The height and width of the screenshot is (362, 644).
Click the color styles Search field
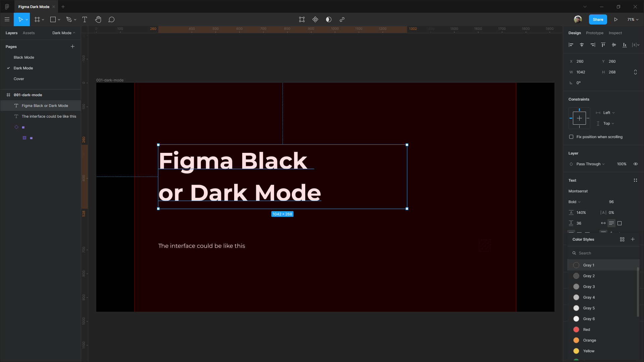[603, 253]
